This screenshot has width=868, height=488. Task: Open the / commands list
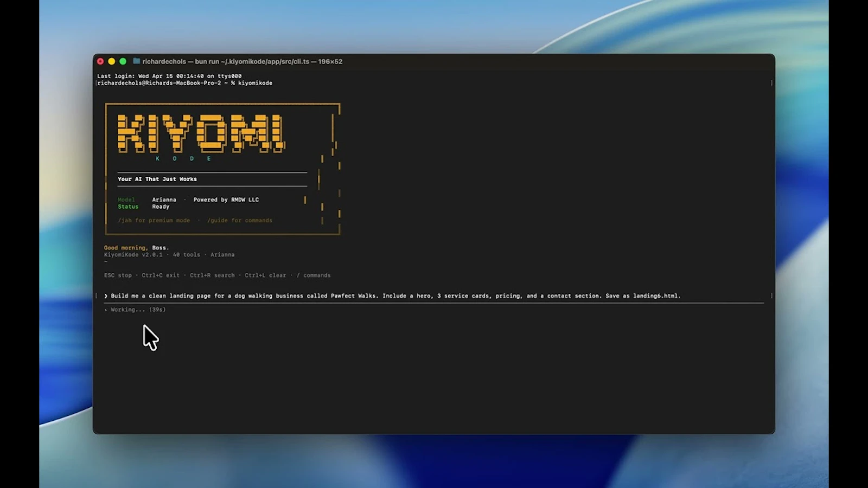click(314, 275)
